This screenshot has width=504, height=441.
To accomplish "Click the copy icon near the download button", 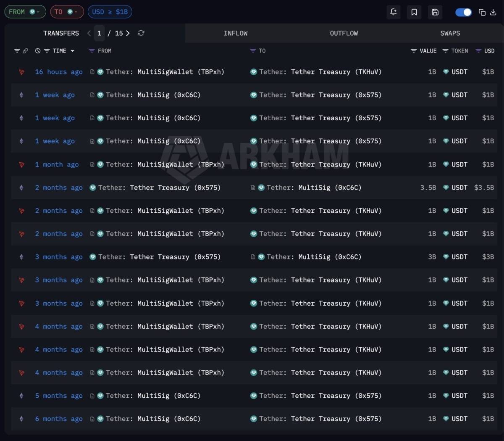I will [x=482, y=12].
